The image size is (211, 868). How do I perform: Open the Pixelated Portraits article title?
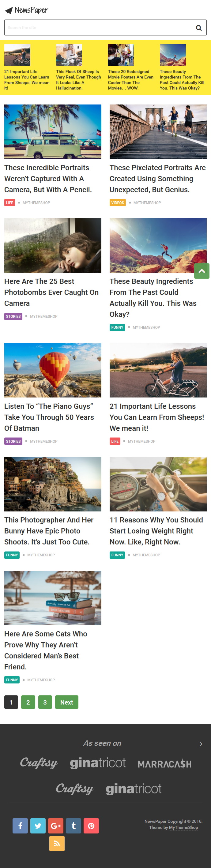tap(158, 179)
